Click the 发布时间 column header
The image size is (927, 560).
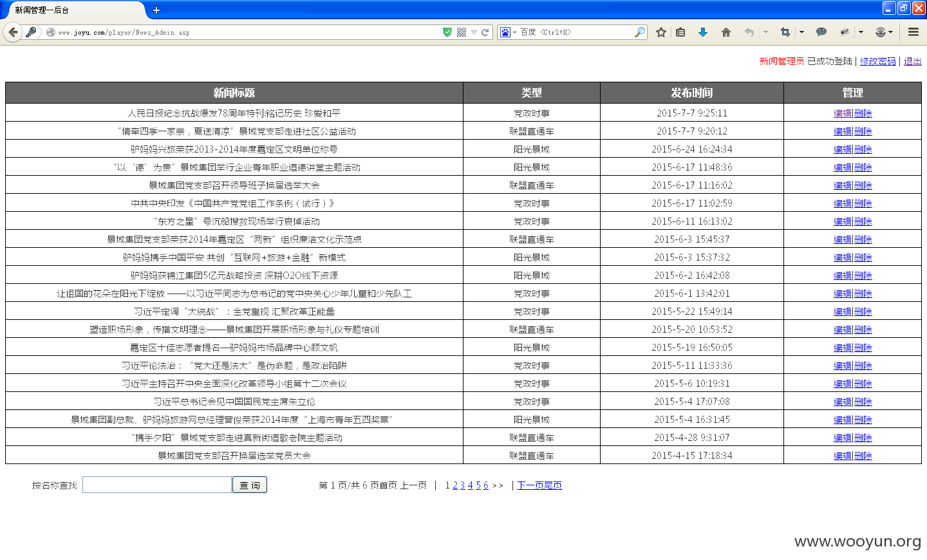(692, 93)
